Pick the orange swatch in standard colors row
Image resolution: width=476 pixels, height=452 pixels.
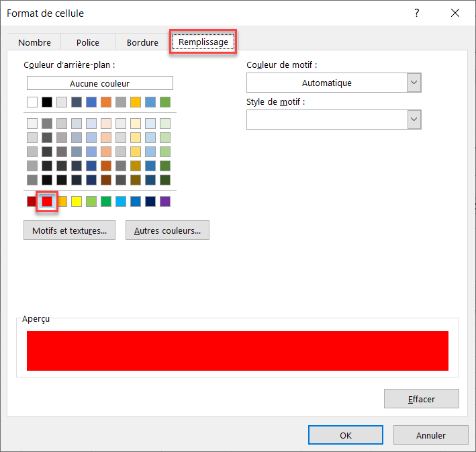63,201
